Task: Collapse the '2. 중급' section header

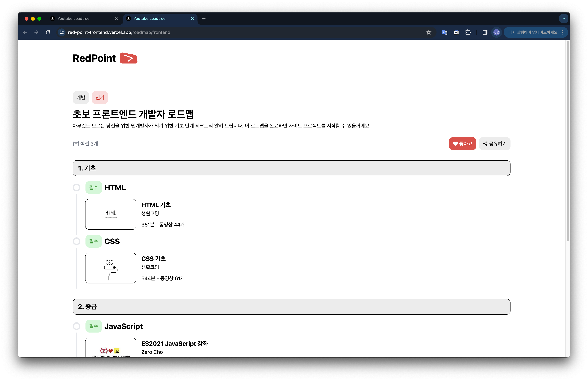Action: (x=291, y=307)
